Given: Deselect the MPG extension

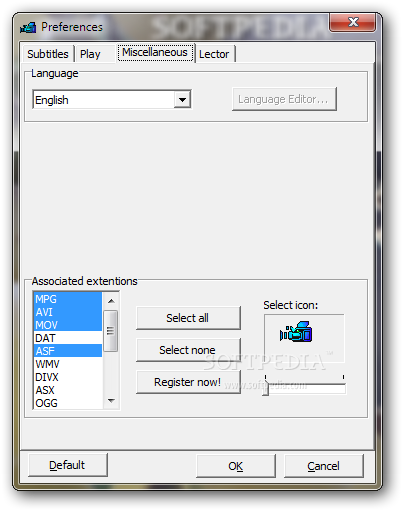Looking at the screenshot, I should click(68, 299).
